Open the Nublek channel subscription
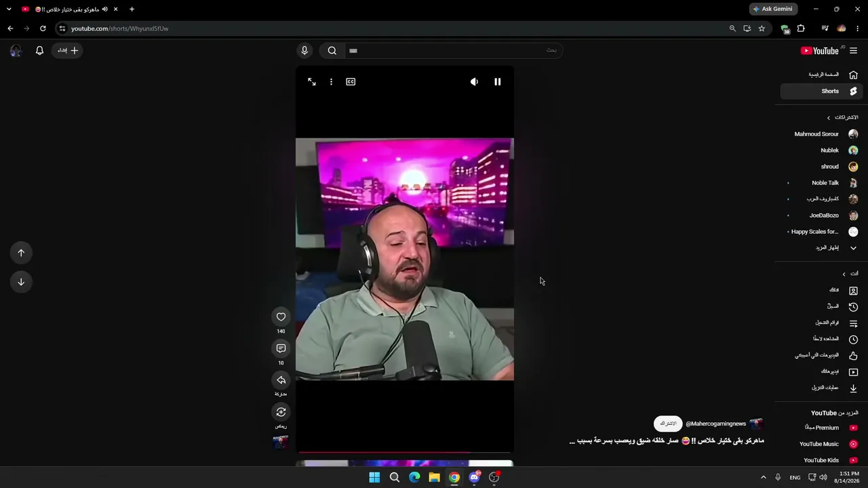 tap(821, 150)
